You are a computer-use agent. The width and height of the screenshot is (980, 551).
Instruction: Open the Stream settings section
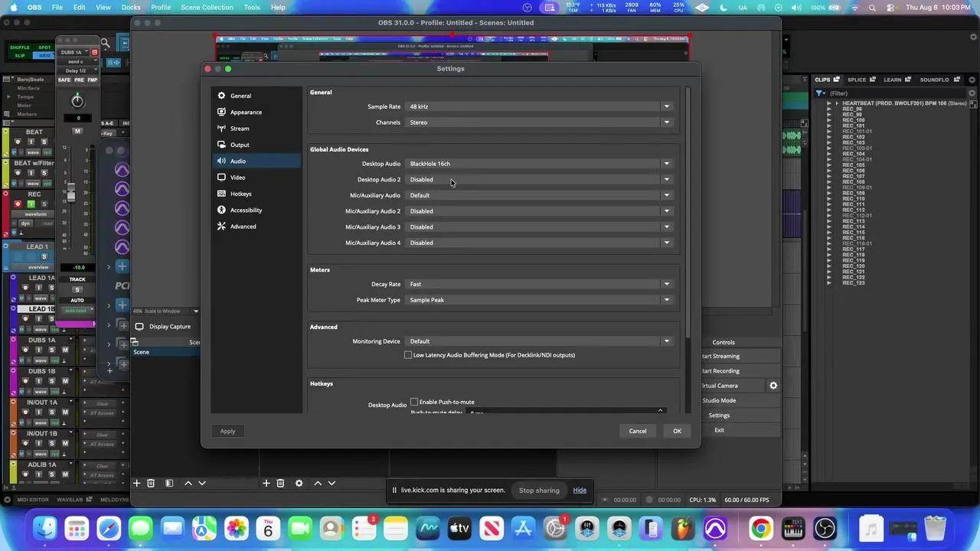pos(256,129)
